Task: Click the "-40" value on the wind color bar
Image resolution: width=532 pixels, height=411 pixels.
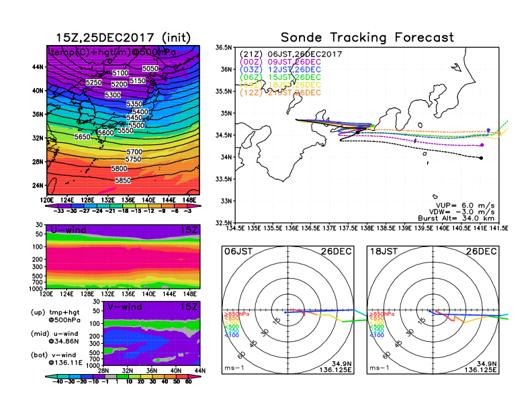Action: 58,382
